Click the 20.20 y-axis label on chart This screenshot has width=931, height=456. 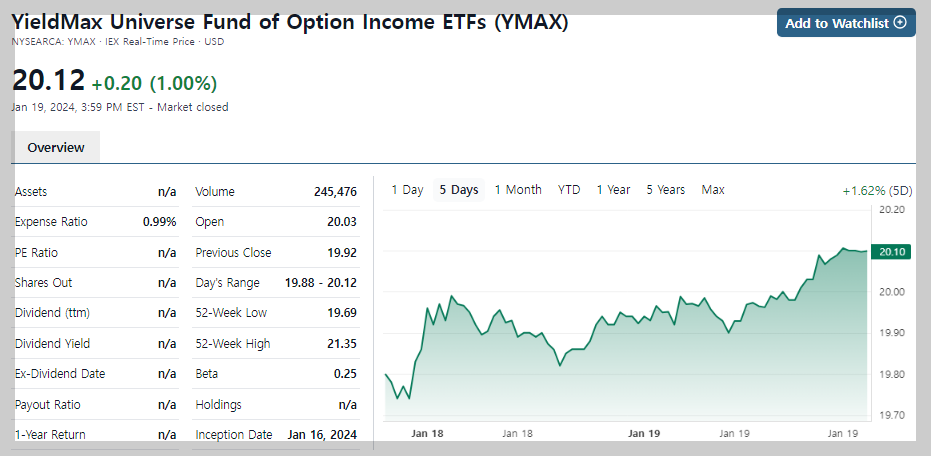pyautogui.click(x=891, y=210)
